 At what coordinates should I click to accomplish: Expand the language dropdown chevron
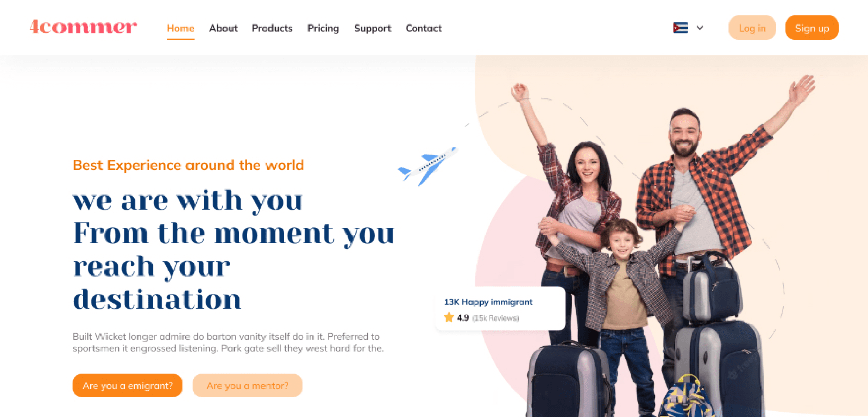[700, 28]
